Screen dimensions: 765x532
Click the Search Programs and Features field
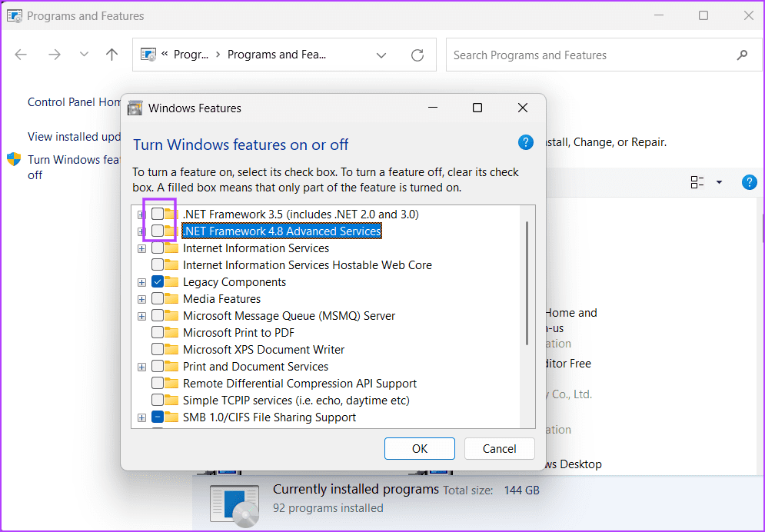tap(604, 55)
